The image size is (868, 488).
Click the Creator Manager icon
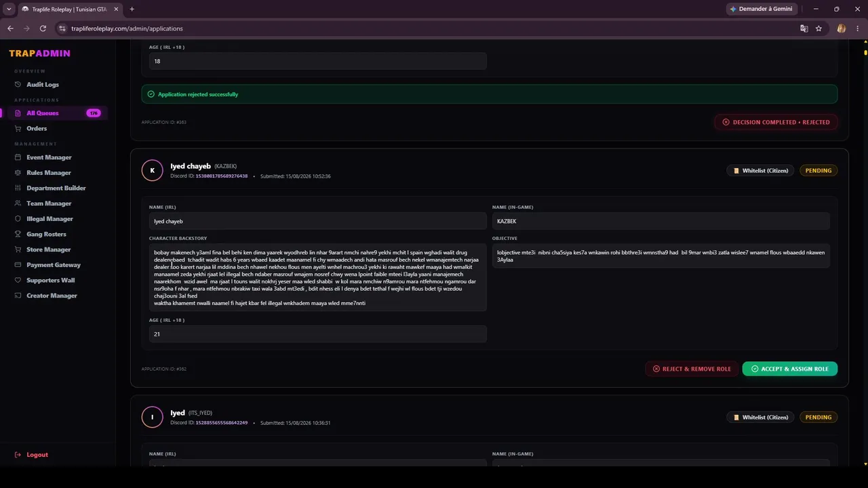[18, 296]
